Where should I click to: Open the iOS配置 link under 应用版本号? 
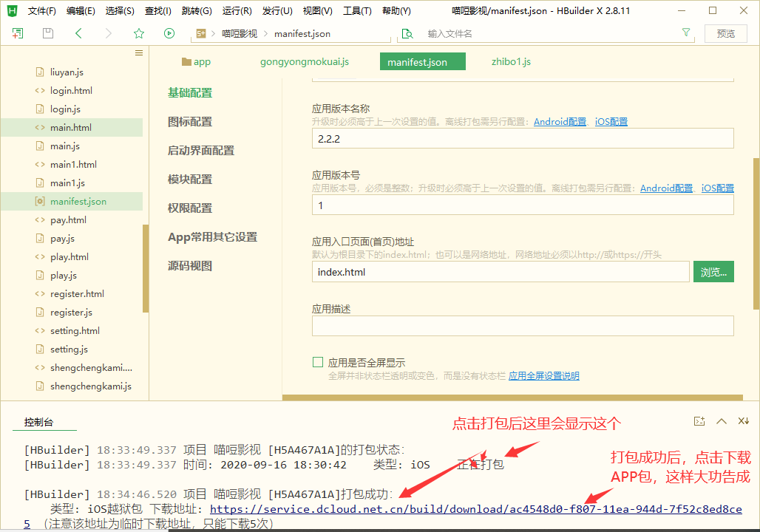(x=718, y=188)
